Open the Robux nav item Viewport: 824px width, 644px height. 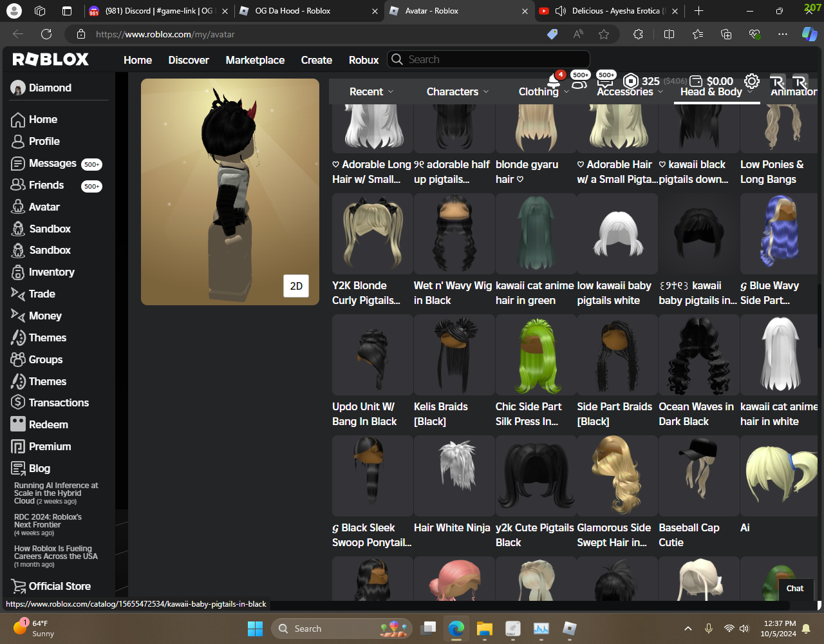click(x=364, y=60)
